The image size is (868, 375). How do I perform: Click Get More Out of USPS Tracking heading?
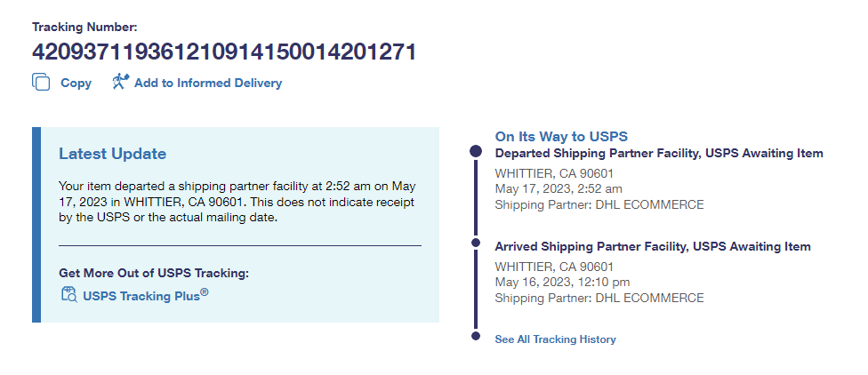click(x=154, y=273)
